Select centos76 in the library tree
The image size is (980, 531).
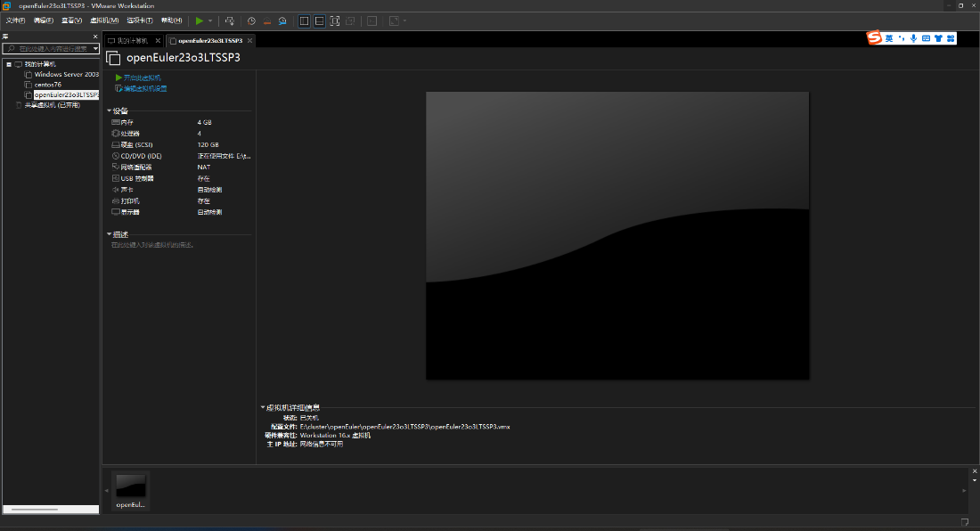[47, 85]
